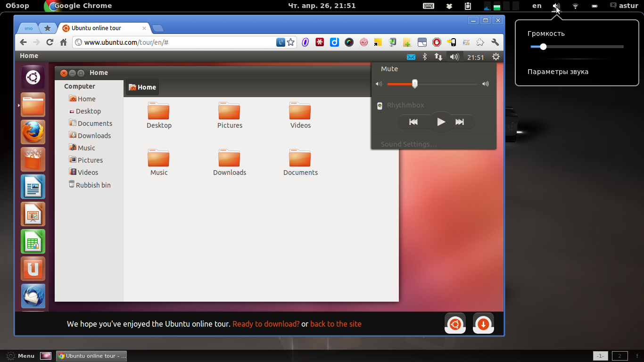
Task: Bookmark page with the star icon
Action: tap(291, 42)
